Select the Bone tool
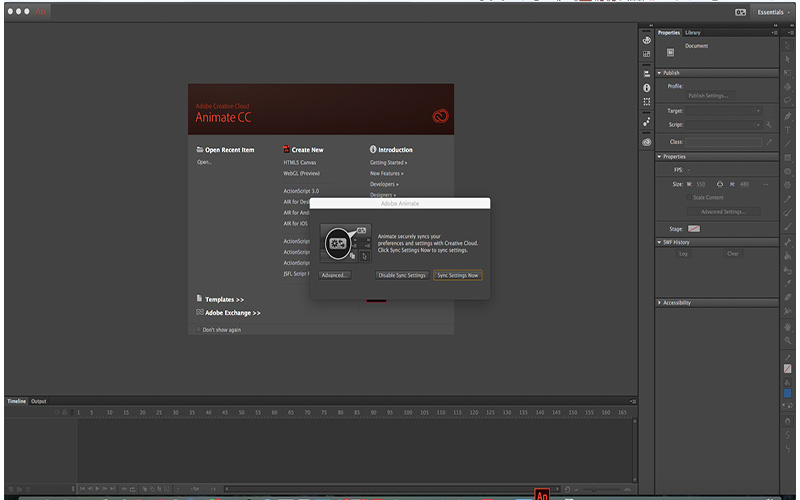This screenshot has height=500, width=800. tap(787, 242)
